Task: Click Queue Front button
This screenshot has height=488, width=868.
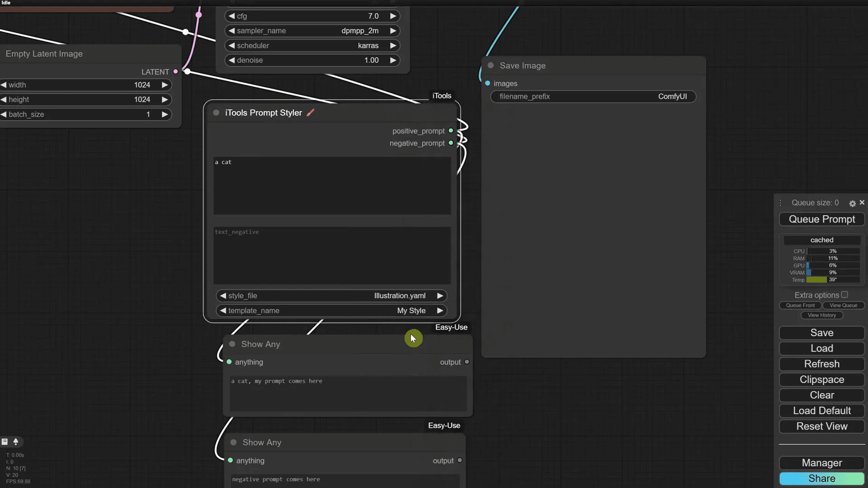Action: coord(800,305)
